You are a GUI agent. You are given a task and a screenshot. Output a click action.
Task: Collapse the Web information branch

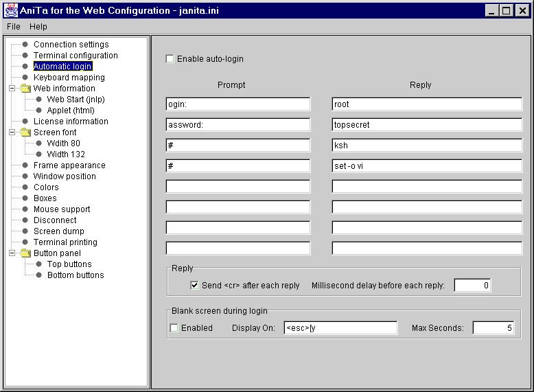tap(12, 89)
